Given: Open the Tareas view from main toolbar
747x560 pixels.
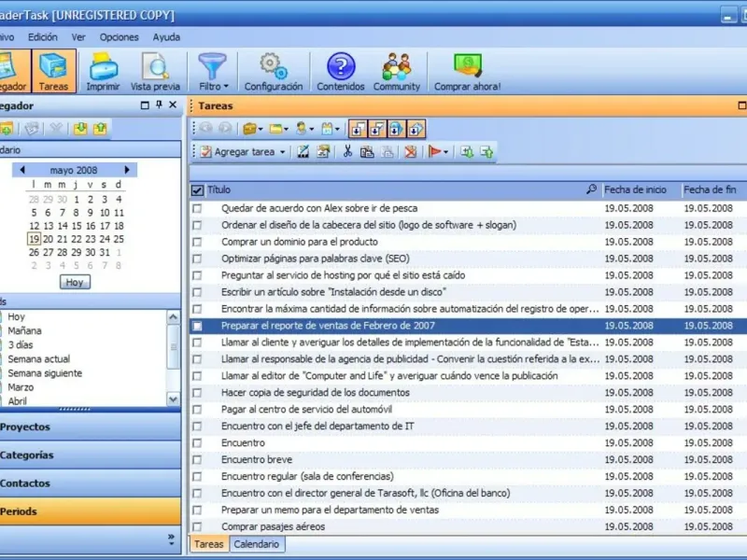Looking at the screenshot, I should pyautogui.click(x=54, y=71).
